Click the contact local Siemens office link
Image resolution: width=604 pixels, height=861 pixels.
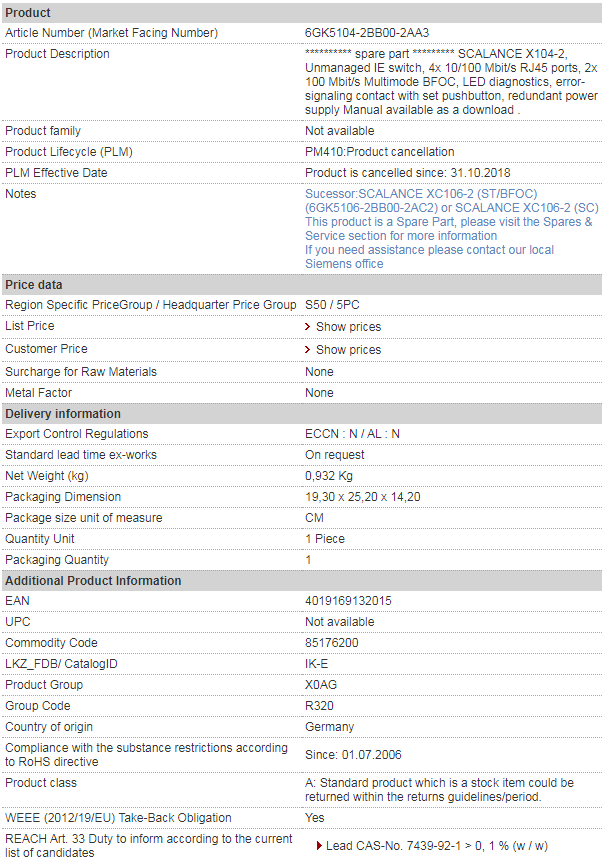point(429,257)
